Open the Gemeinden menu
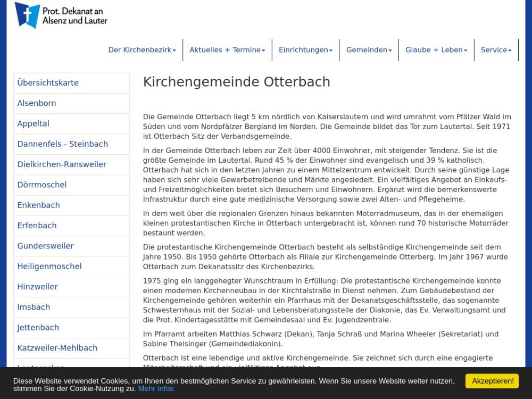 click(x=369, y=50)
